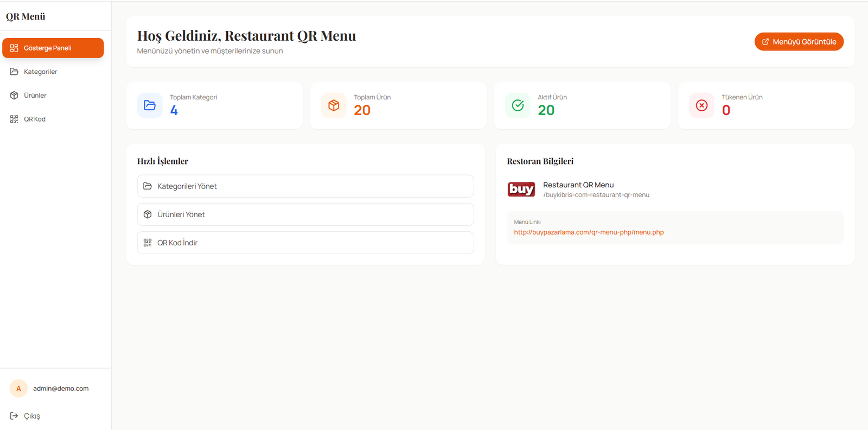Select Kategorileri Yönet quick action
Viewport: 868px width, 430px height.
pos(305,186)
